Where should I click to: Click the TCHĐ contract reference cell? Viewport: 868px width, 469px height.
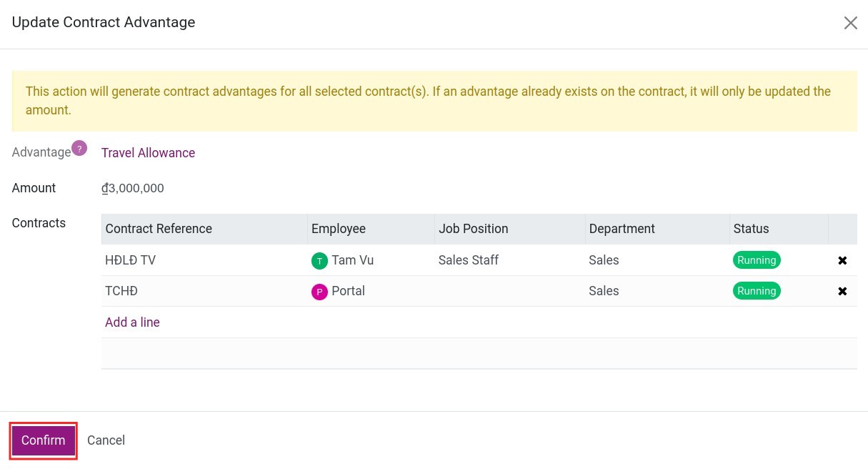point(121,291)
